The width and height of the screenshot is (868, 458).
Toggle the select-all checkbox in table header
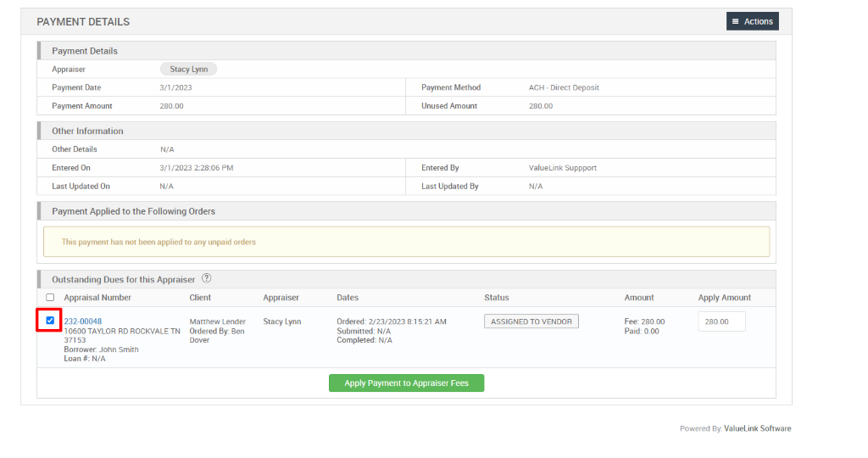50,298
